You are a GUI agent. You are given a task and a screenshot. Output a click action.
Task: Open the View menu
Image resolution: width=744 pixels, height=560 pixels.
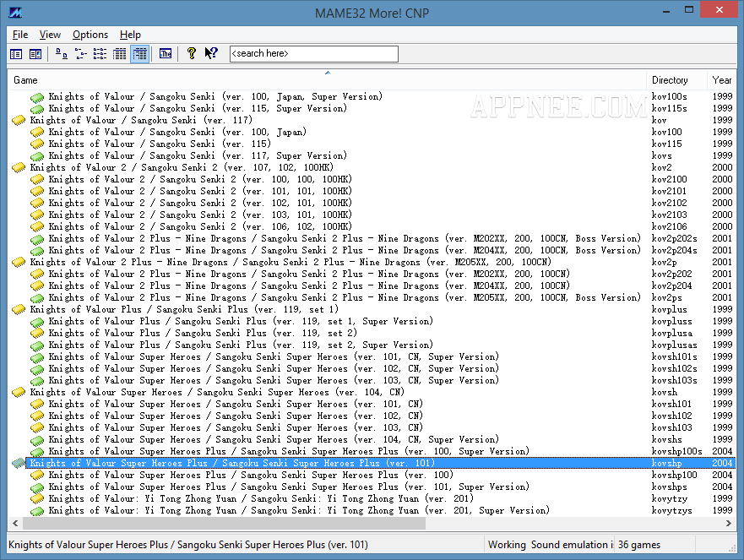coord(50,35)
